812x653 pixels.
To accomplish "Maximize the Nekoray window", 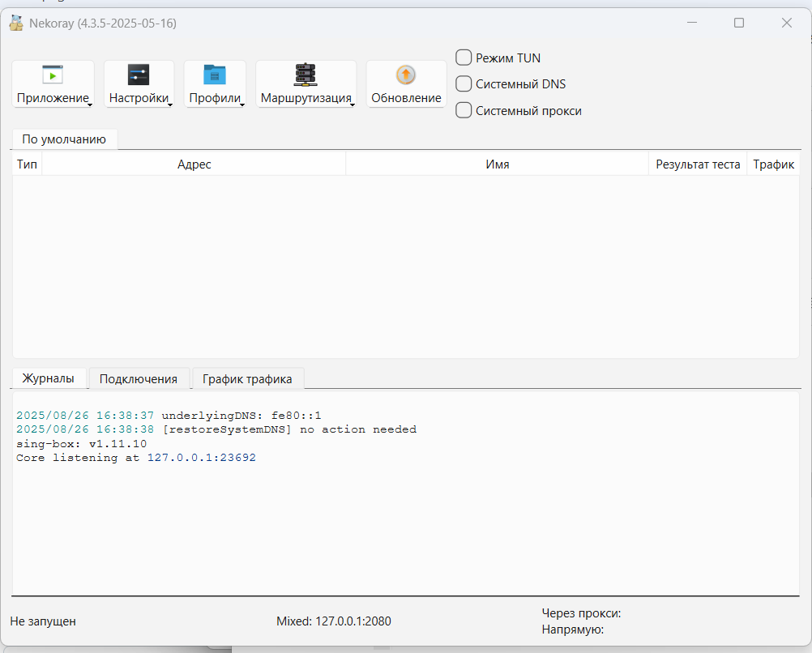I will coord(739,23).
